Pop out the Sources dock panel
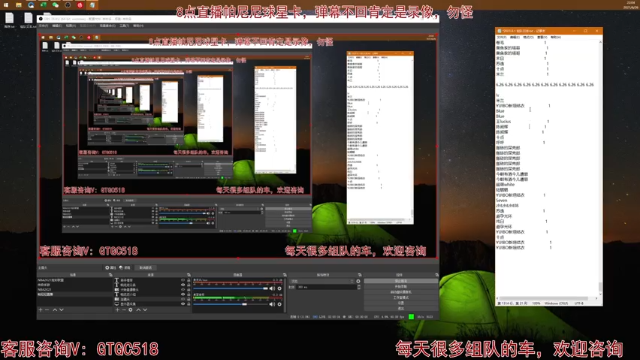640x360 pixels. point(189,275)
